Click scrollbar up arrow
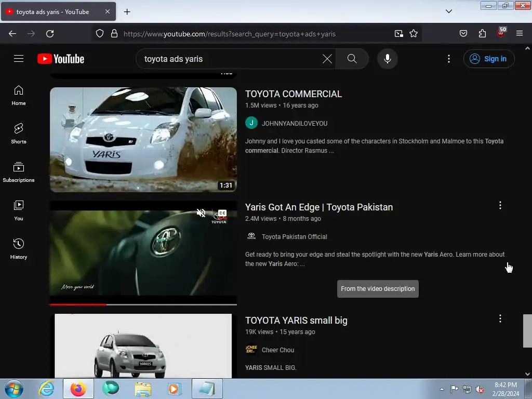The height and width of the screenshot is (399, 532). [x=527, y=48]
